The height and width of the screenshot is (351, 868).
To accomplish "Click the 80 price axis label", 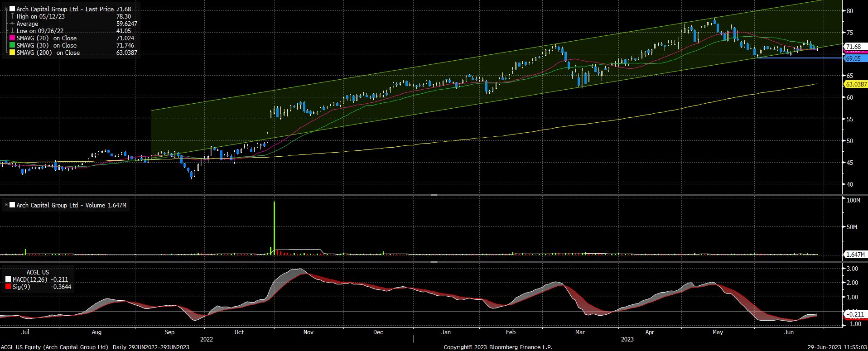I will (x=850, y=11).
